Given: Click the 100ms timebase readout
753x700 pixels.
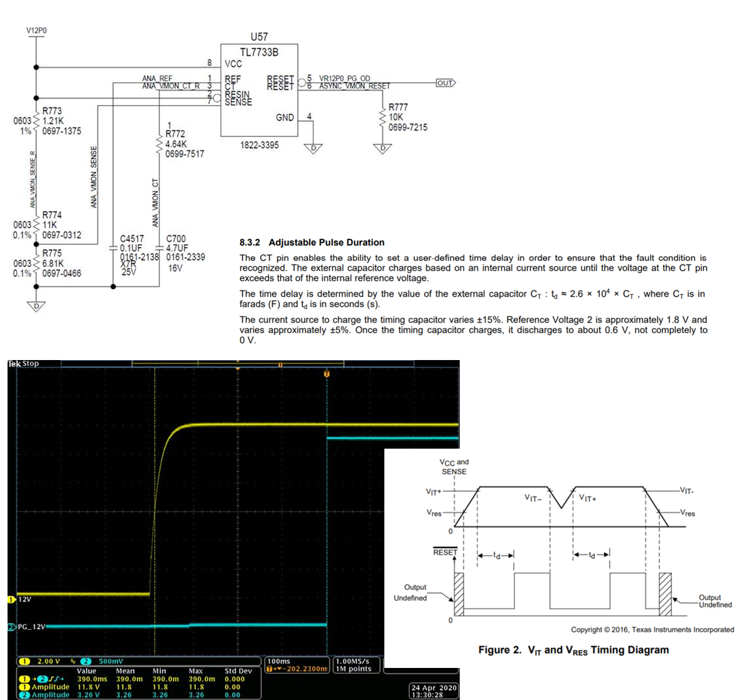Looking at the screenshot, I should coord(279,661).
